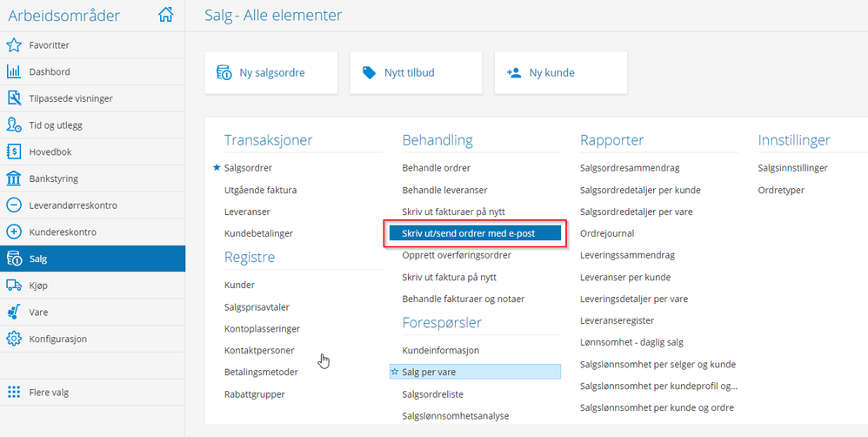868x437 pixels.
Task: Create Ny salgsordre
Action: coord(271,72)
